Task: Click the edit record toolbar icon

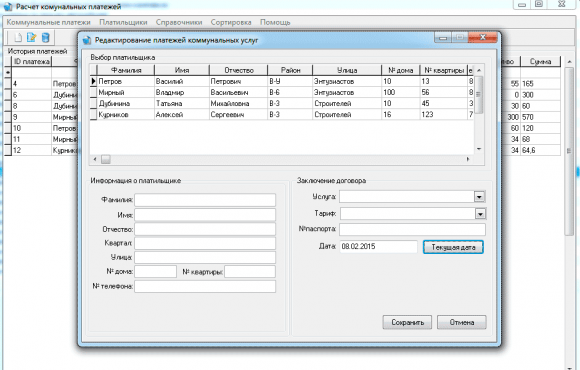Action: click(31, 37)
